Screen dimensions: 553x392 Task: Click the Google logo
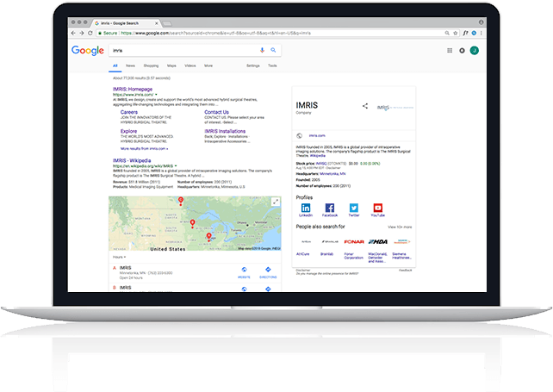coord(88,51)
